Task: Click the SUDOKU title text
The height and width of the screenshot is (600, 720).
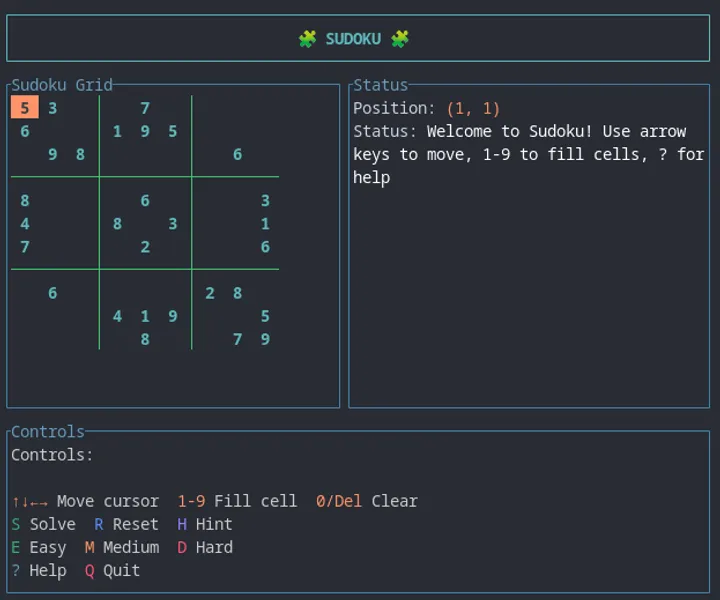Action: 353,39
